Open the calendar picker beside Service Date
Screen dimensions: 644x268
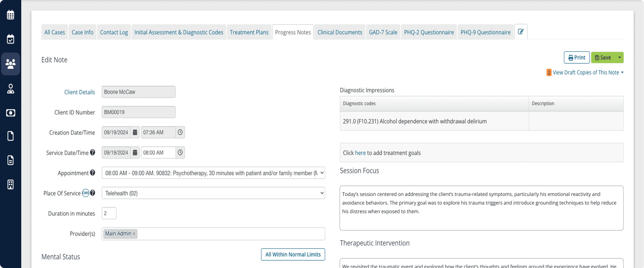(135, 152)
